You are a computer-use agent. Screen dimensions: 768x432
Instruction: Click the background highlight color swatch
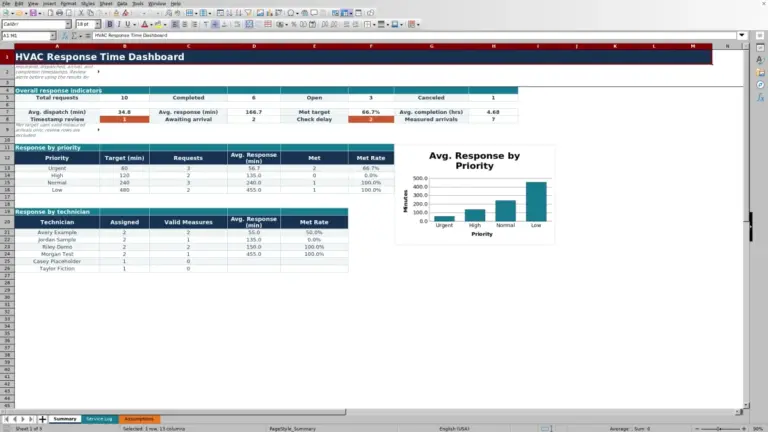[158, 24]
